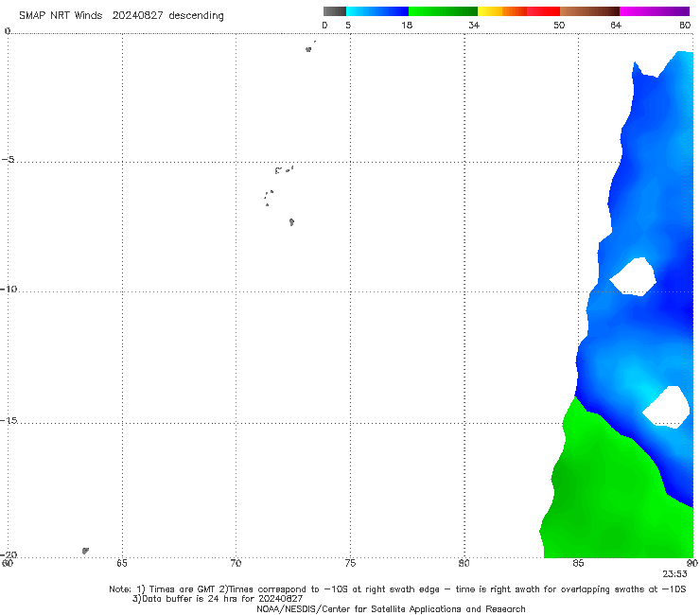Click the small island near 72E 7S
This screenshot has height=615, width=700.
coord(291,222)
